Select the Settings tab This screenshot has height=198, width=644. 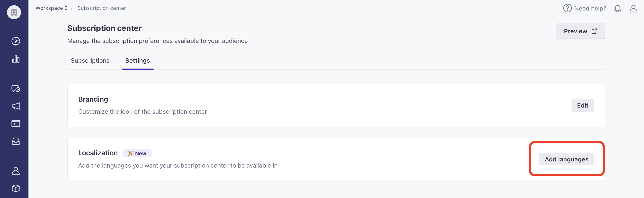(x=138, y=60)
